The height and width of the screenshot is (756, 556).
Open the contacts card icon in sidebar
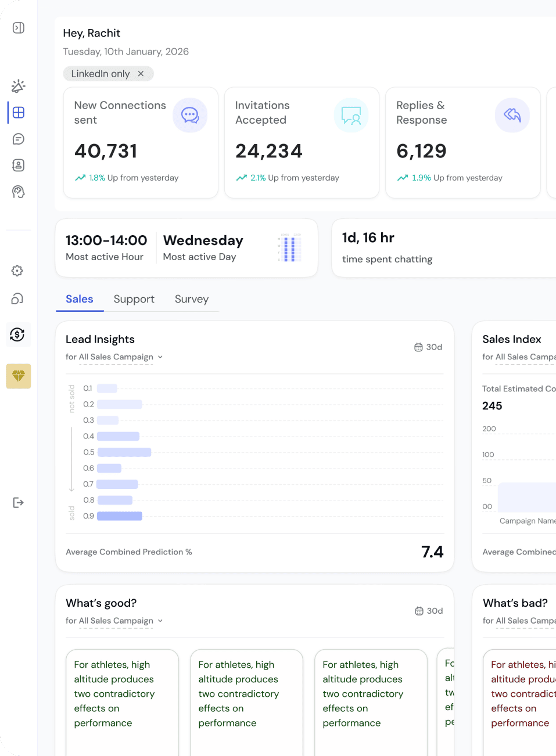(18, 165)
